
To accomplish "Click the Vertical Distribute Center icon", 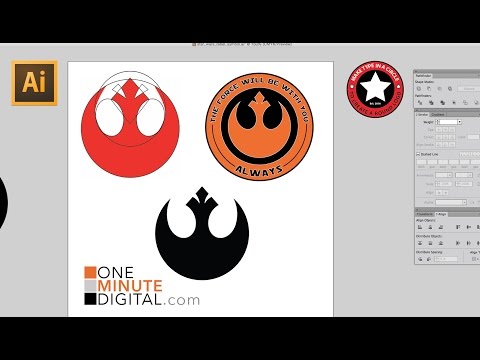I will click(x=430, y=243).
